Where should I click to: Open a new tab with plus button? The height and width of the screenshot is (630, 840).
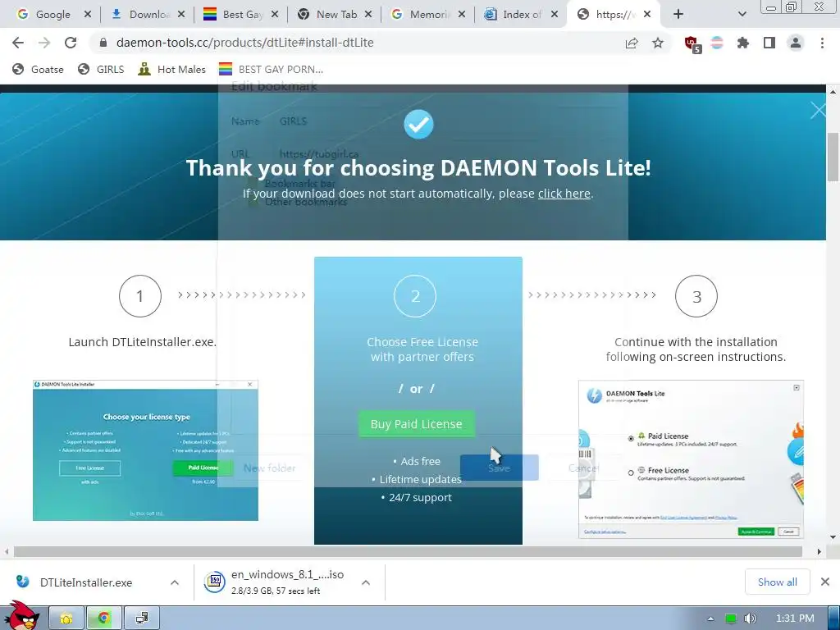point(678,15)
